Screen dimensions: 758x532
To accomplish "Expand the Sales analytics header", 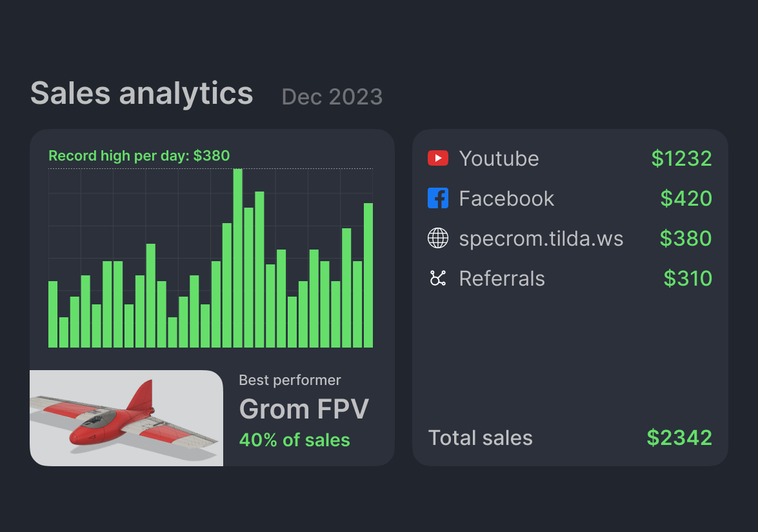I will click(x=141, y=93).
